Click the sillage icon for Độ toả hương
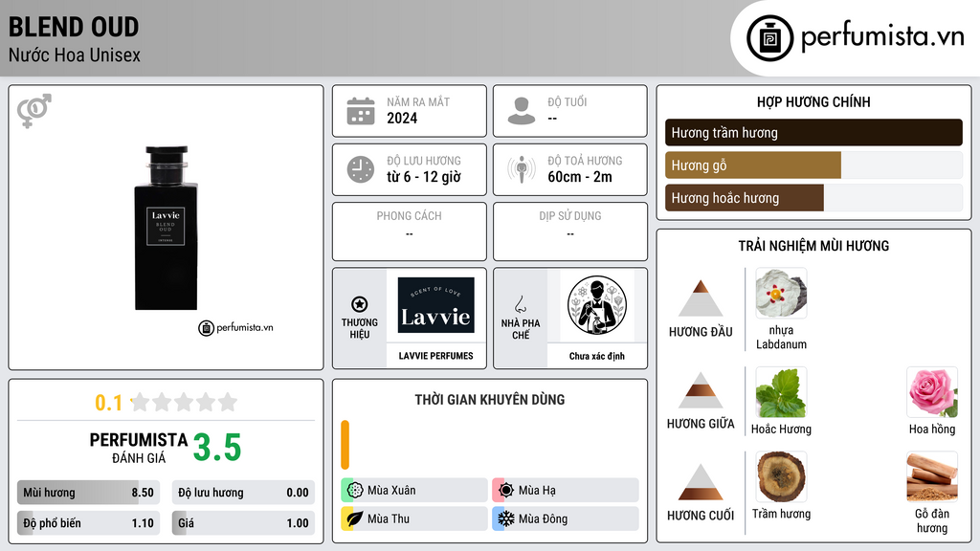Image resolution: width=980 pixels, height=551 pixels. 522,169
